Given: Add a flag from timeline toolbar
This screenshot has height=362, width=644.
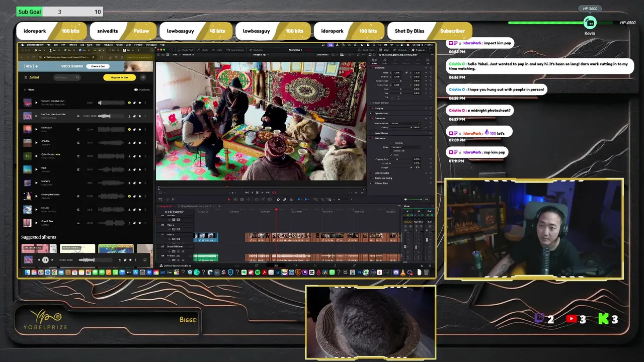Looking at the screenshot, I should (x=298, y=200).
